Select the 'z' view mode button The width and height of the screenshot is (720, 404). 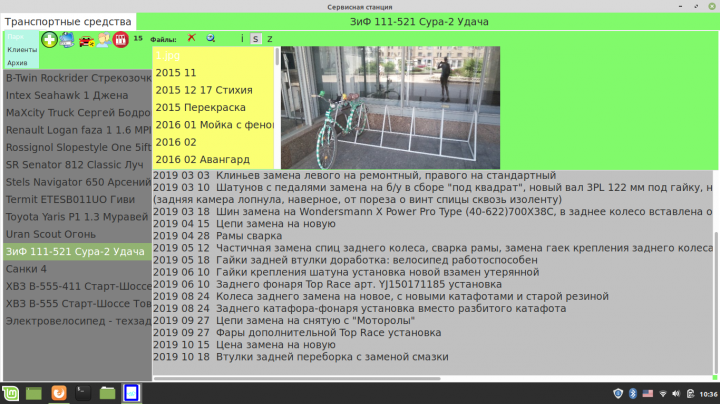click(x=270, y=39)
